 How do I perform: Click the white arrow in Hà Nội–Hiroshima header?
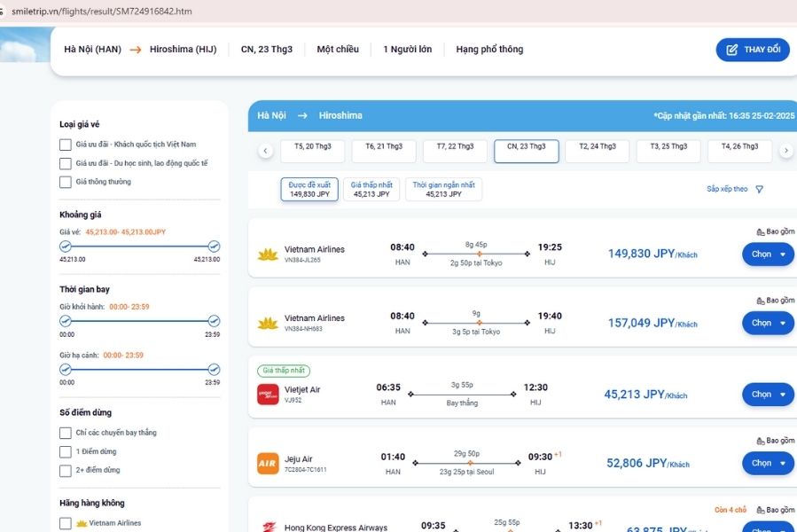pyautogui.click(x=302, y=116)
